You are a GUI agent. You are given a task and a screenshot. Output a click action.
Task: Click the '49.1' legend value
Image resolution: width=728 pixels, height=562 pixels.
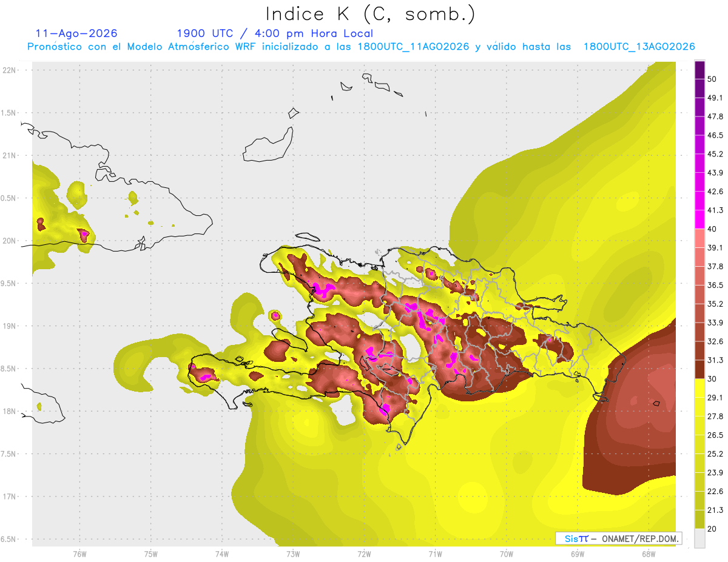[x=715, y=98]
